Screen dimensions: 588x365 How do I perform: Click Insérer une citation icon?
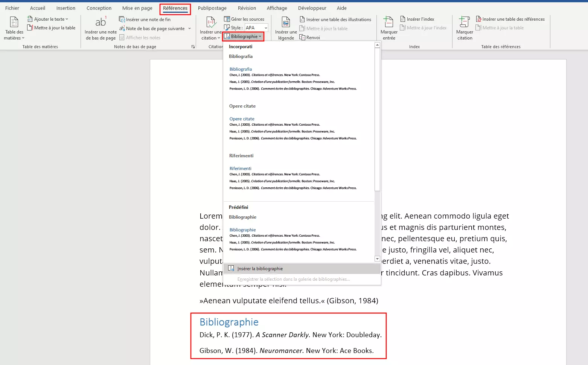click(211, 23)
